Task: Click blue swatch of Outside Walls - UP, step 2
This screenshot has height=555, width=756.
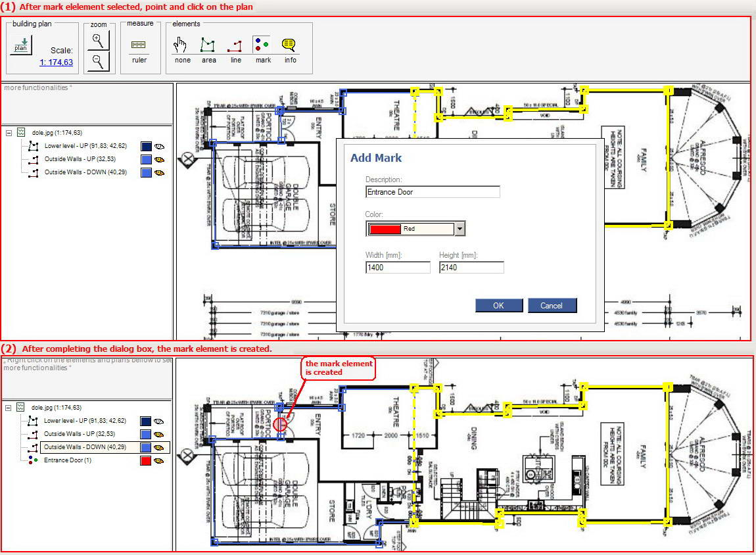Action: [x=145, y=435]
